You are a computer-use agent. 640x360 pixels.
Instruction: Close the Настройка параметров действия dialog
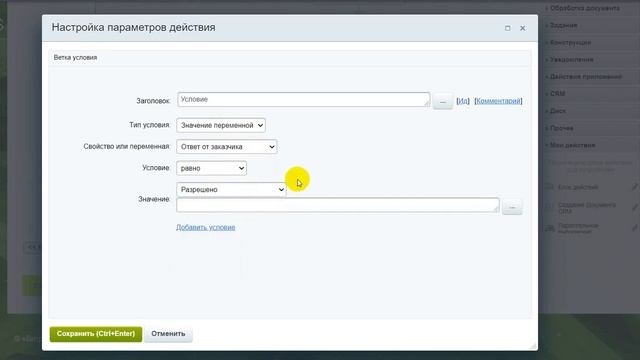(522, 28)
